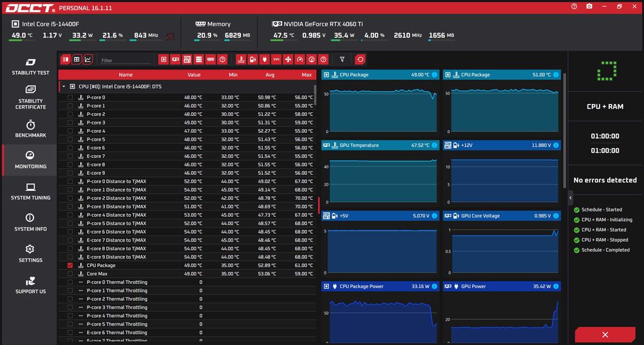644x345 pixels.
Task: Check the P-core 3 temperature checkbox
Action: [x=70, y=123]
